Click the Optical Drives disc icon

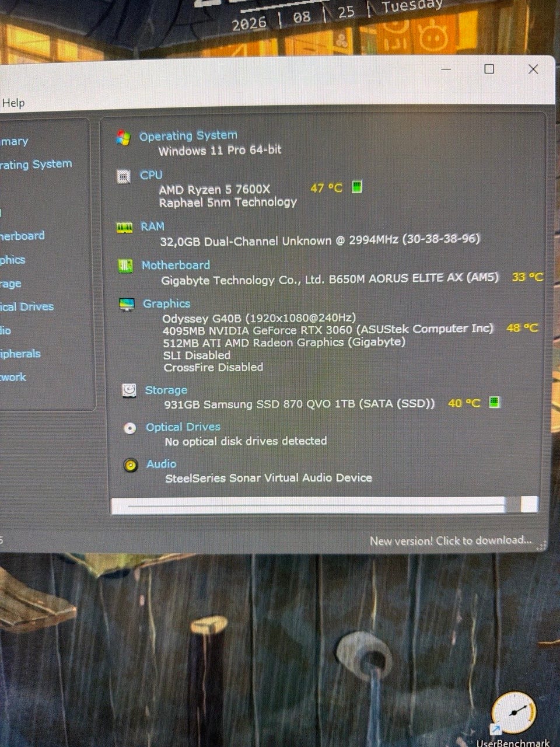pos(130,428)
